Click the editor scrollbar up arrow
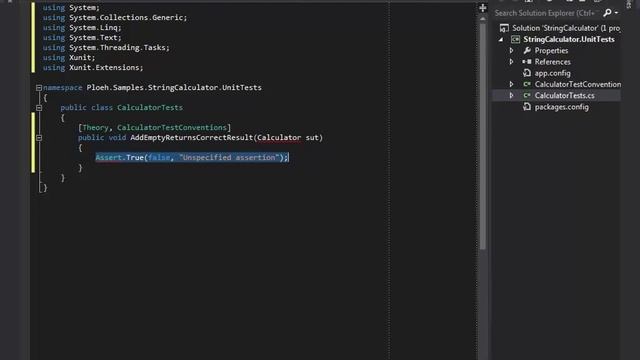The height and width of the screenshot is (360, 640). (x=483, y=19)
